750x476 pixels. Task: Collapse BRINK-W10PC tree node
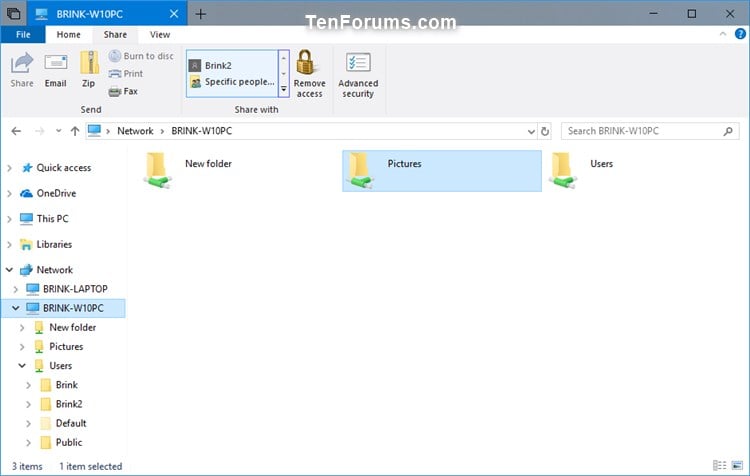point(16,308)
